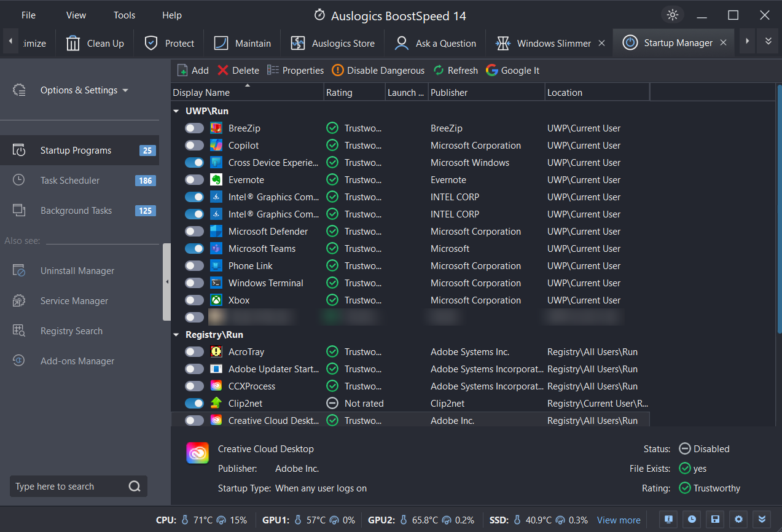Image resolution: width=782 pixels, height=532 pixels.
Task: Open the Uninstall Manager
Action: pyautogui.click(x=77, y=270)
